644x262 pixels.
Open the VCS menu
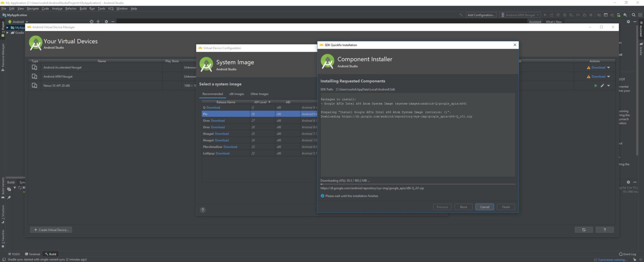(x=111, y=8)
